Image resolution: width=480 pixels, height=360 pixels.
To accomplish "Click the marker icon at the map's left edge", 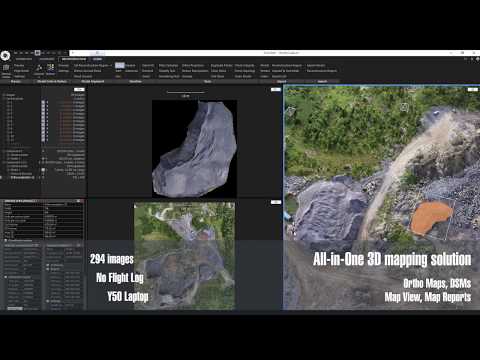I will [291, 111].
